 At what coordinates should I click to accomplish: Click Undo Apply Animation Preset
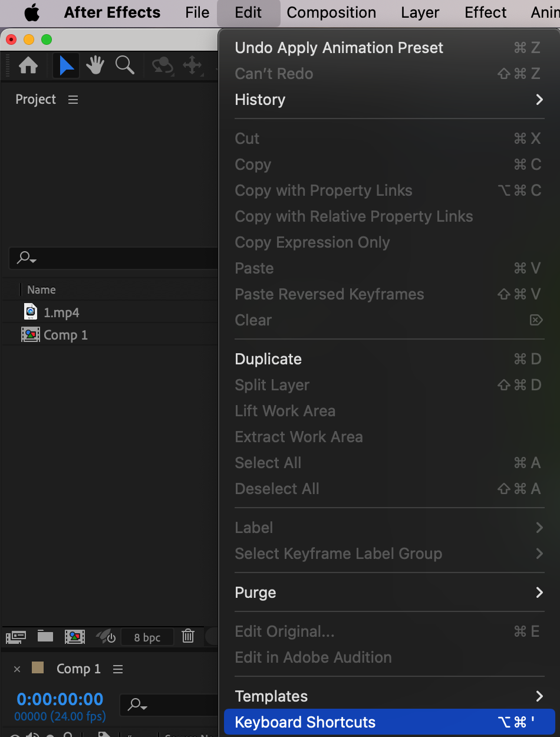[339, 48]
